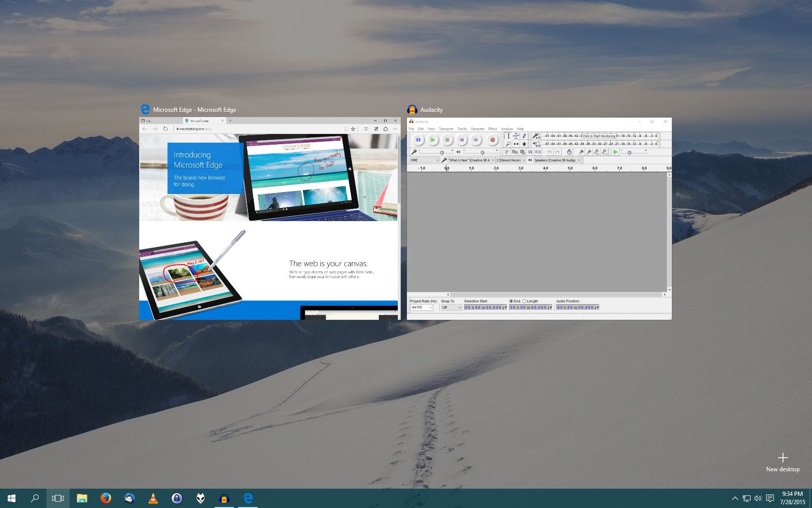Click the green Play button in Audacity transport
The width and height of the screenshot is (812, 508).
(433, 140)
